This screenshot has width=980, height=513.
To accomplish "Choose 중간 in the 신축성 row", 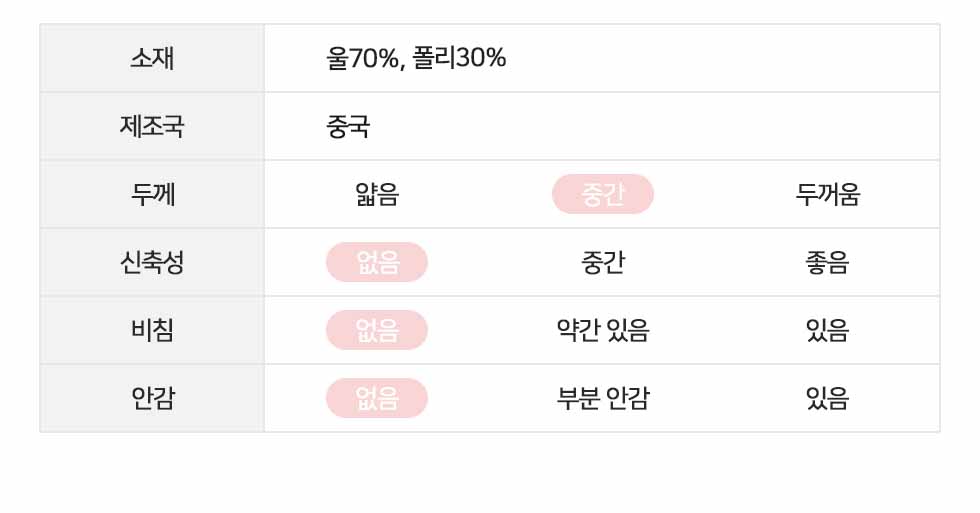I will pyautogui.click(x=602, y=262).
